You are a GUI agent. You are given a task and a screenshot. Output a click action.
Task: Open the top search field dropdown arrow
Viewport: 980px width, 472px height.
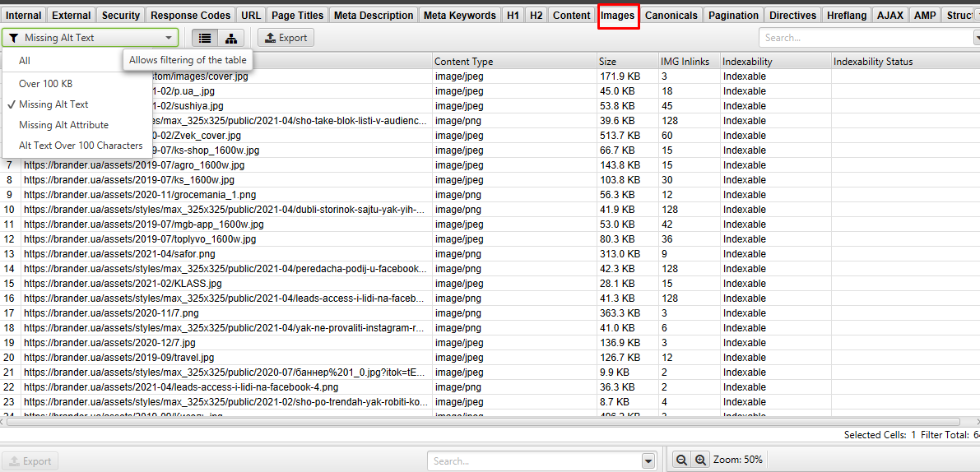(x=977, y=38)
